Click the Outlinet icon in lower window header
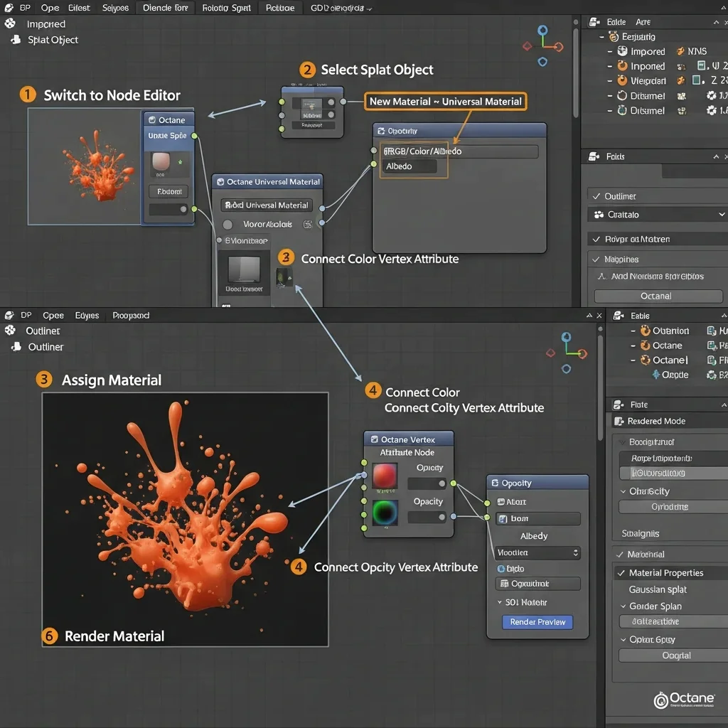728x728 pixels. (10, 330)
